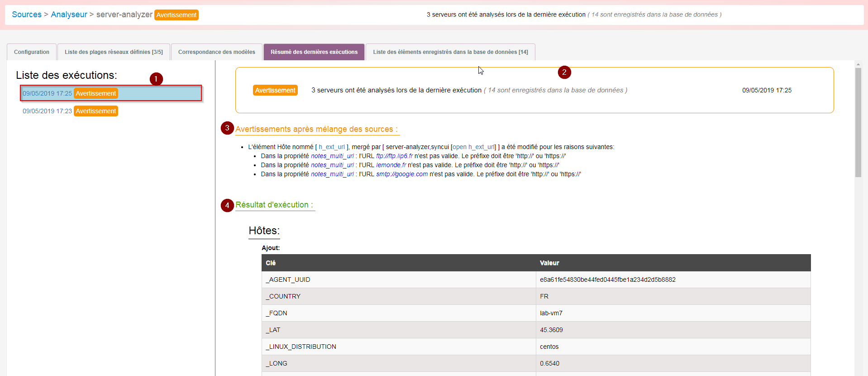Click the smtp://google.com URL
The height and width of the screenshot is (376, 868).
(402, 174)
